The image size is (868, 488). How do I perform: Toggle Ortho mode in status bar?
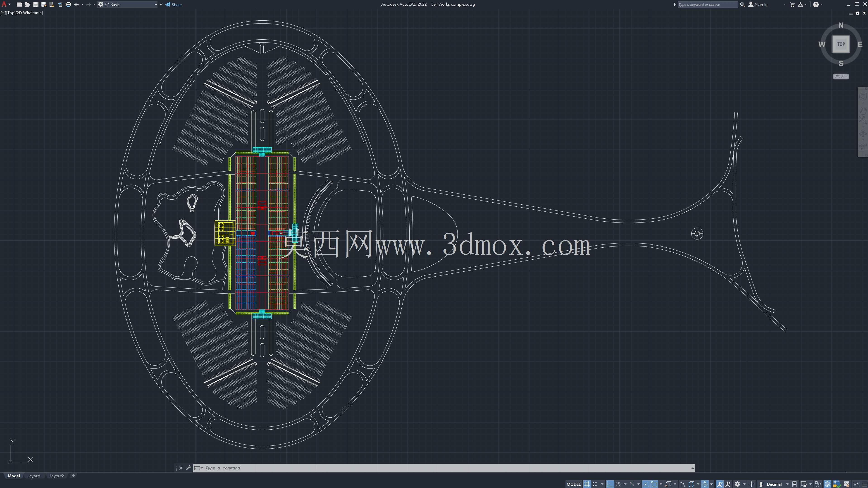tap(610, 484)
